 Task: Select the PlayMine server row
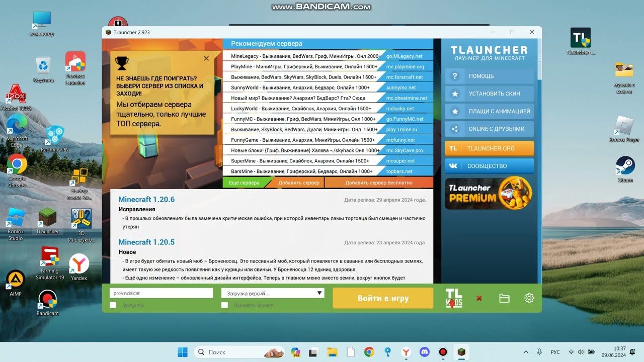coord(328,66)
